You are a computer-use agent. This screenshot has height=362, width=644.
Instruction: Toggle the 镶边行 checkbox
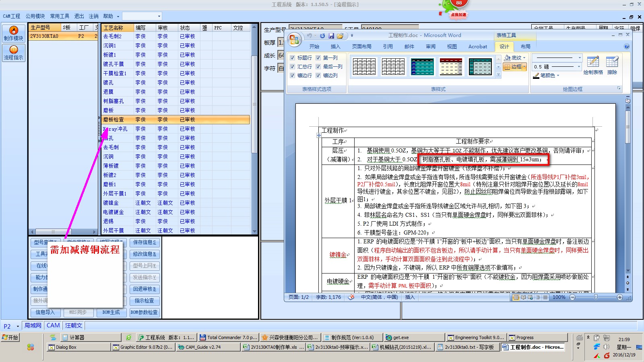pyautogui.click(x=293, y=76)
